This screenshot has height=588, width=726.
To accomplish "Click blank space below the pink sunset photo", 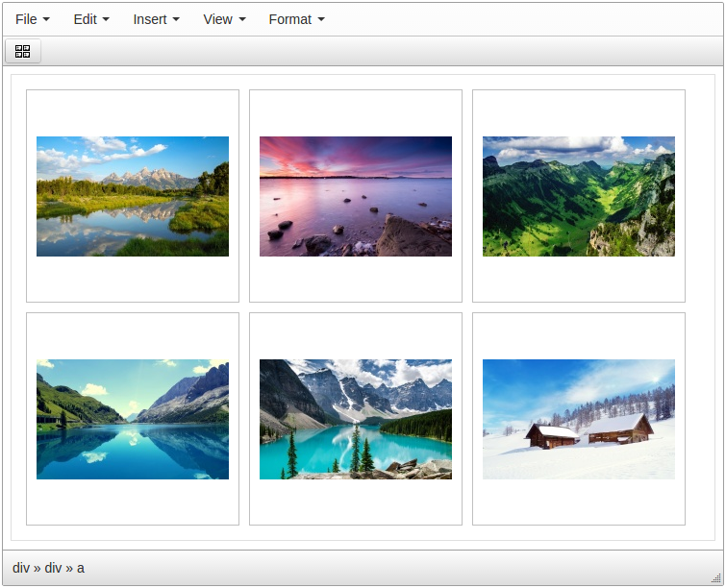I will pyautogui.click(x=356, y=279).
